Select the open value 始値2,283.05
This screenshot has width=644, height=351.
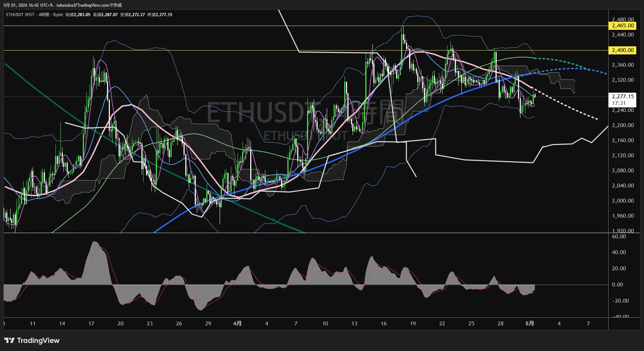(x=78, y=15)
